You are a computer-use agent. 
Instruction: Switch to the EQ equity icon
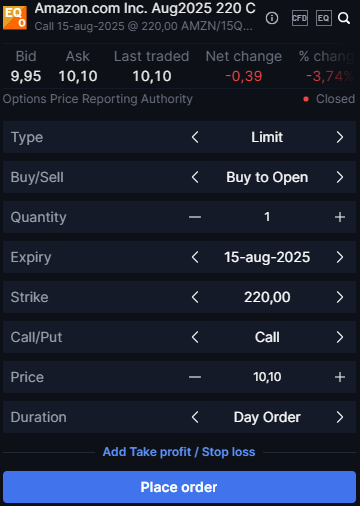[x=323, y=18]
